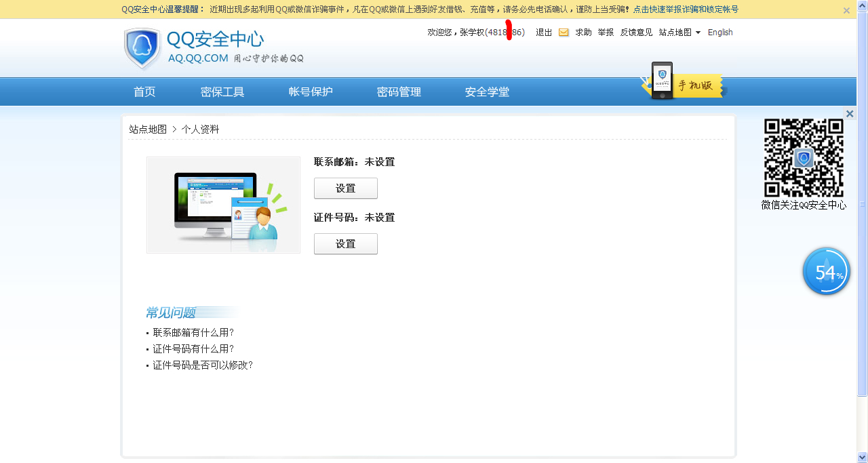This screenshot has height=463, width=868.
Task: Click the QR code image
Action: coord(804,158)
